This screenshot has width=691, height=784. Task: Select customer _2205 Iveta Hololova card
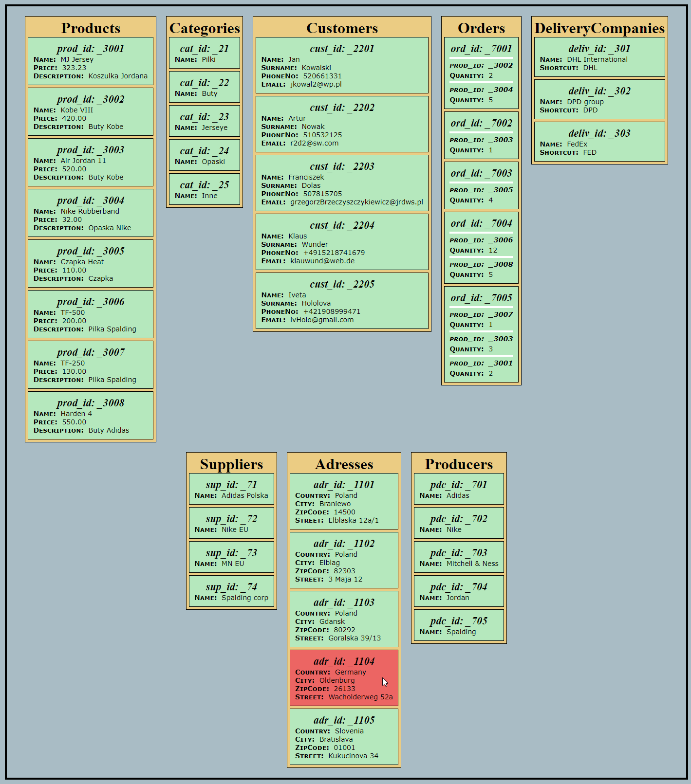tap(342, 301)
